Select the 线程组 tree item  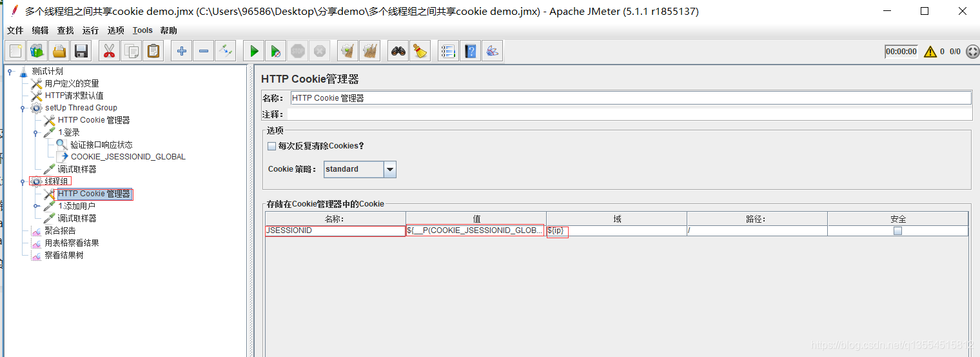point(56,181)
